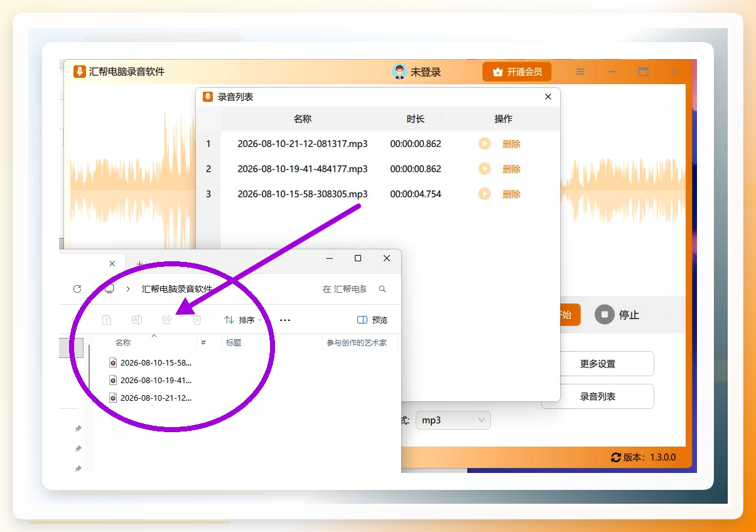Screen dimensions: 756x532
Task: Click the media icon of file 2026-08-10-21-12...
Action: 113,398
